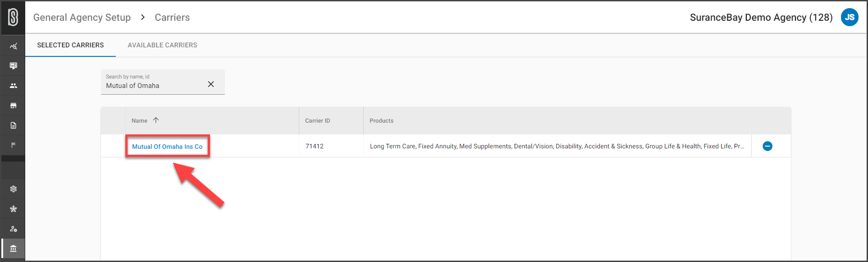Open the bank building icon in sidebar

click(14, 248)
